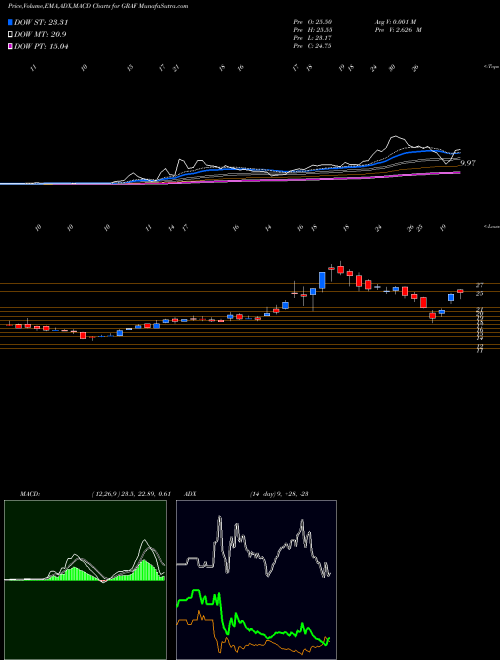Click the MACD: panel label
Image resolution: width=500 pixels, height=660 pixels.
(x=30, y=494)
